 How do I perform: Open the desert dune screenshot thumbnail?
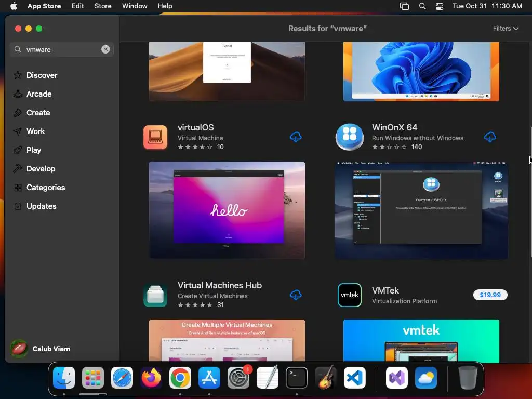(x=227, y=72)
